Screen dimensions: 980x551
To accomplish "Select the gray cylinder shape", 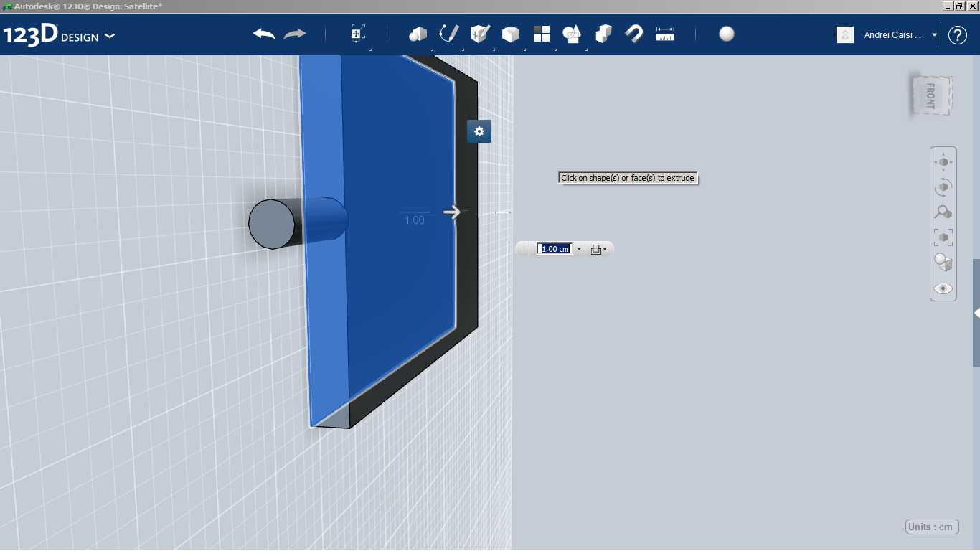I will [272, 224].
